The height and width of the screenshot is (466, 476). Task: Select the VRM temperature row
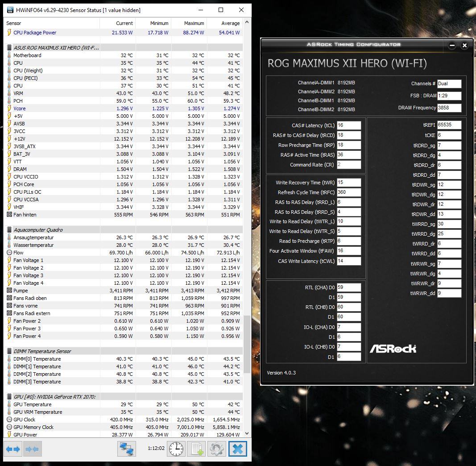[123, 93]
